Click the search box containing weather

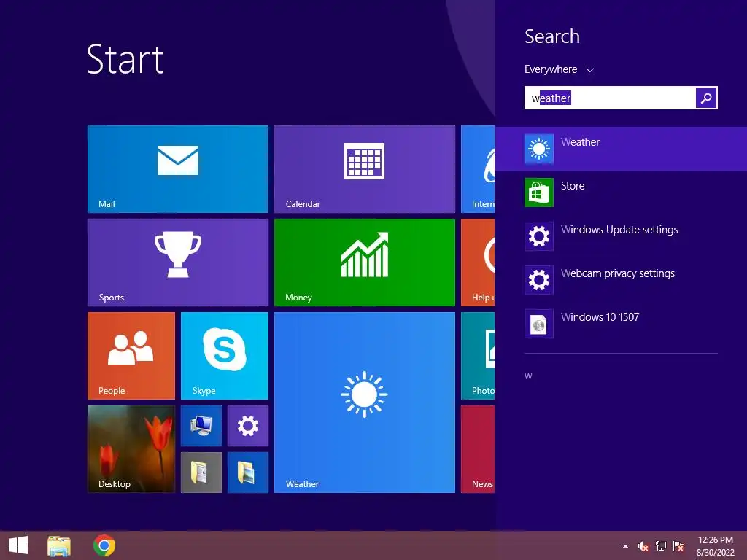(x=610, y=98)
